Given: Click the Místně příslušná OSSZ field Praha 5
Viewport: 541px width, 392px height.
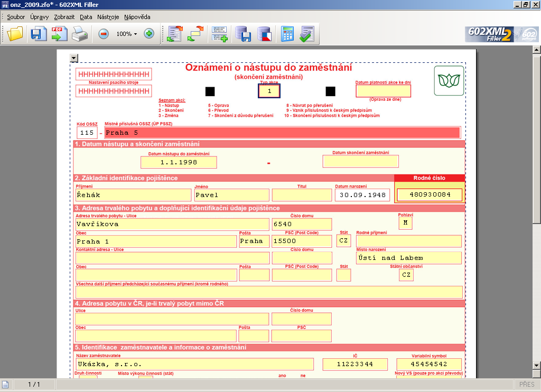Looking at the screenshot, I should pos(283,133).
